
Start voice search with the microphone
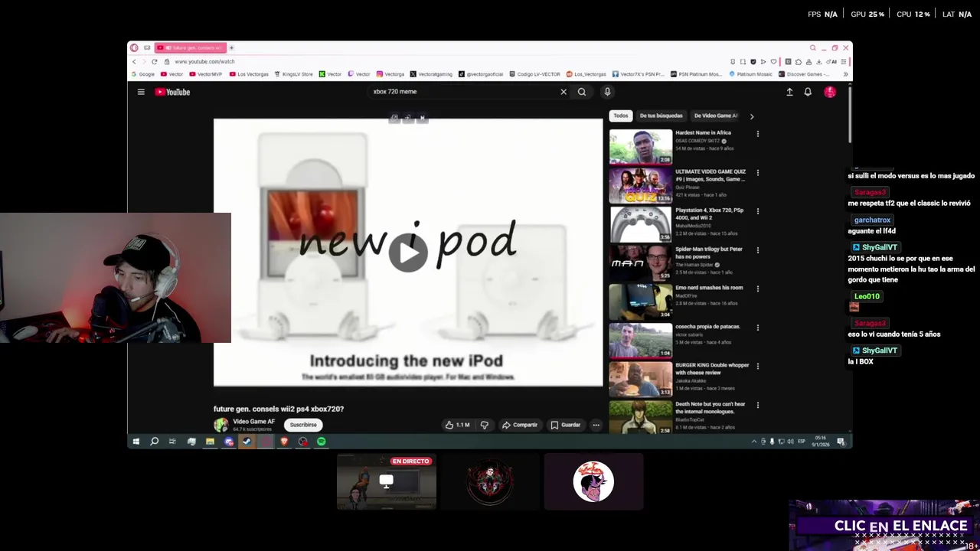click(x=607, y=92)
